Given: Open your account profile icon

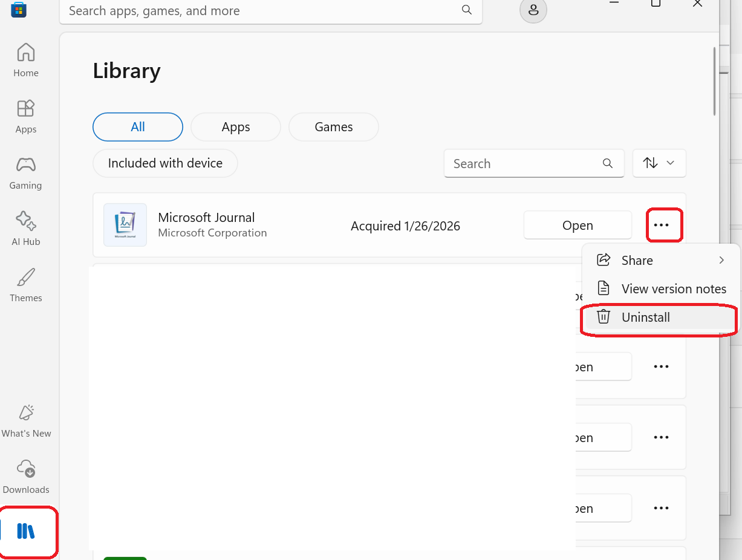Looking at the screenshot, I should [x=533, y=10].
